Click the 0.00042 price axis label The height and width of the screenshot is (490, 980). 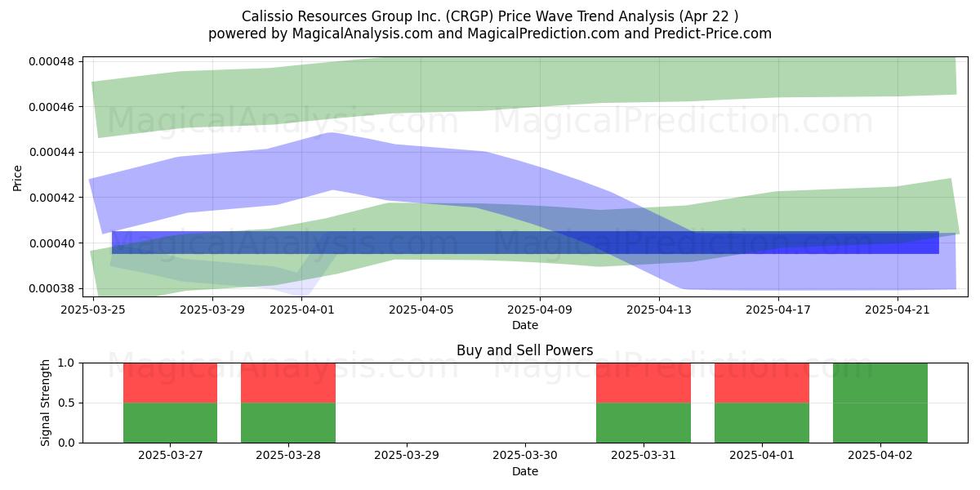pos(52,198)
